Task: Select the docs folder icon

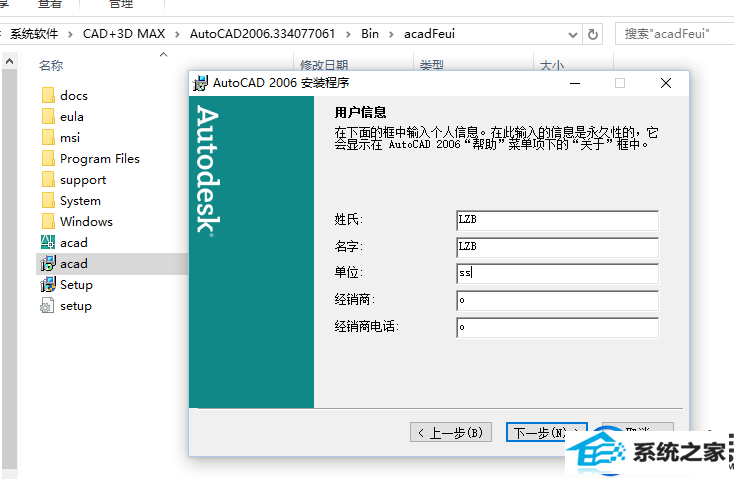Action: tap(48, 96)
